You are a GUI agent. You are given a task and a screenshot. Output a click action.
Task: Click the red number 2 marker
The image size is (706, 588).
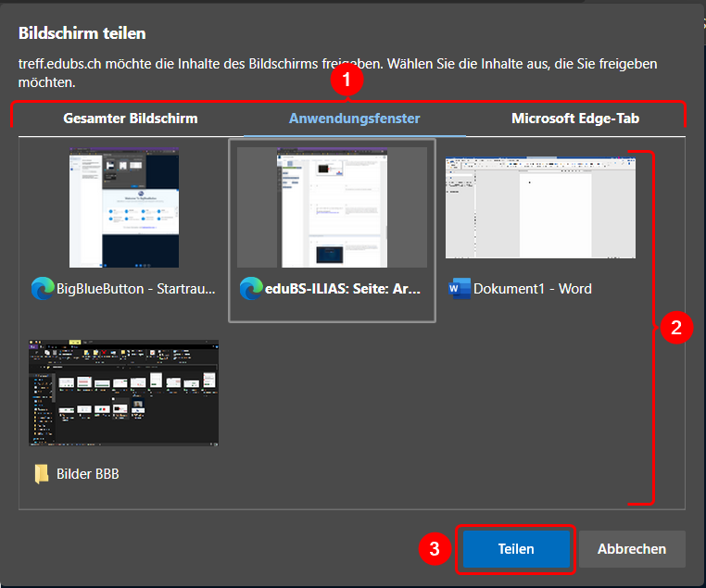(676, 327)
